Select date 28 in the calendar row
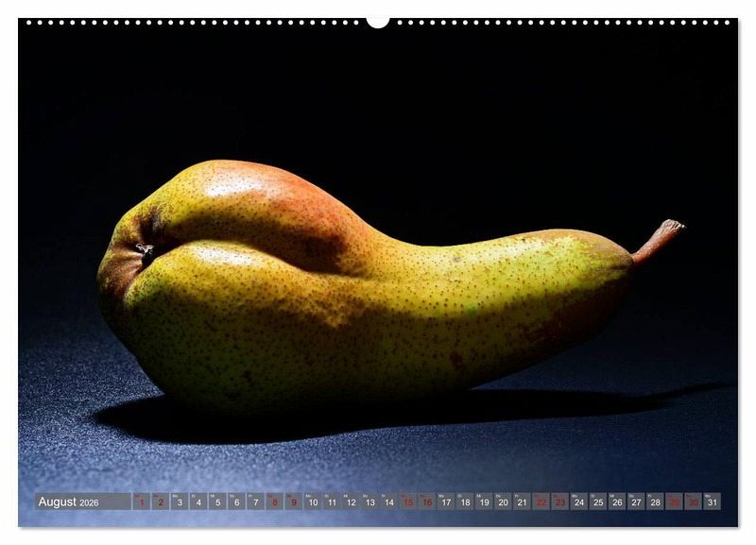The image size is (756, 545). tap(655, 502)
